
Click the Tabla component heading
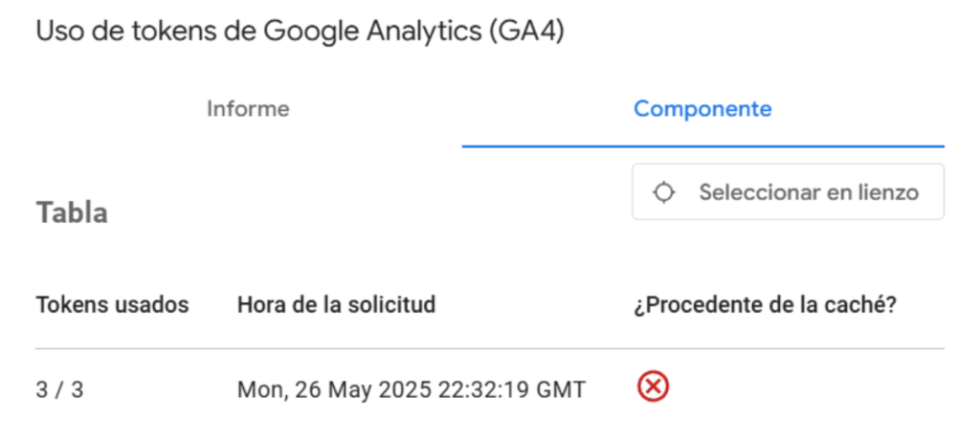pyautogui.click(x=72, y=213)
